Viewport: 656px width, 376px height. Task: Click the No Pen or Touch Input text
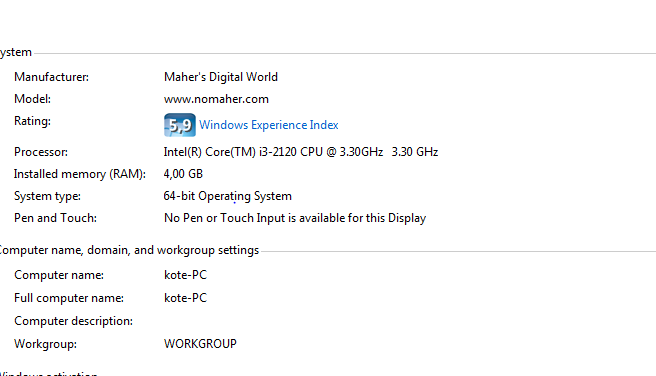[x=295, y=218]
